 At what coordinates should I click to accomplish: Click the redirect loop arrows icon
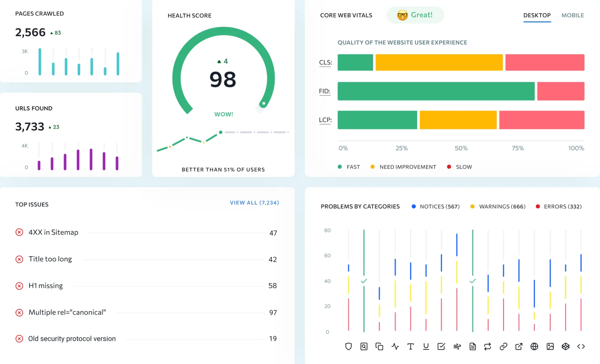click(487, 346)
